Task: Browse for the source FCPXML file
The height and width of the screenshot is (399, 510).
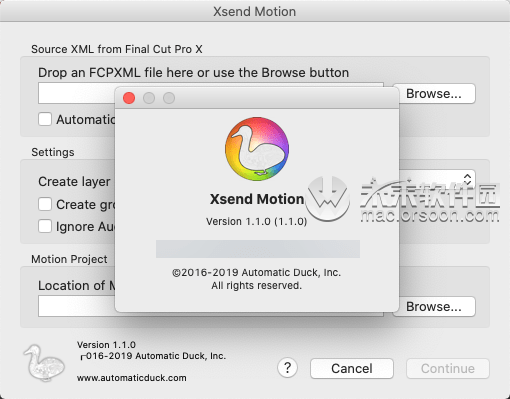Action: [434, 94]
